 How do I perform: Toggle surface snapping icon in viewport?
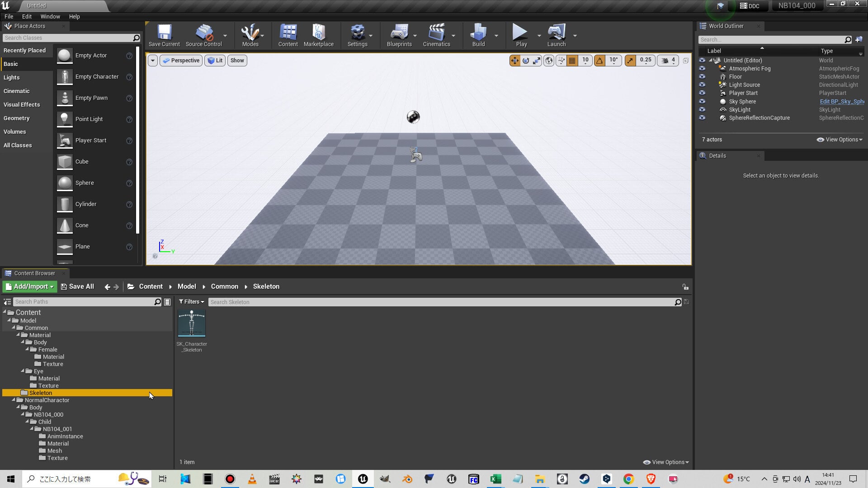click(x=561, y=61)
